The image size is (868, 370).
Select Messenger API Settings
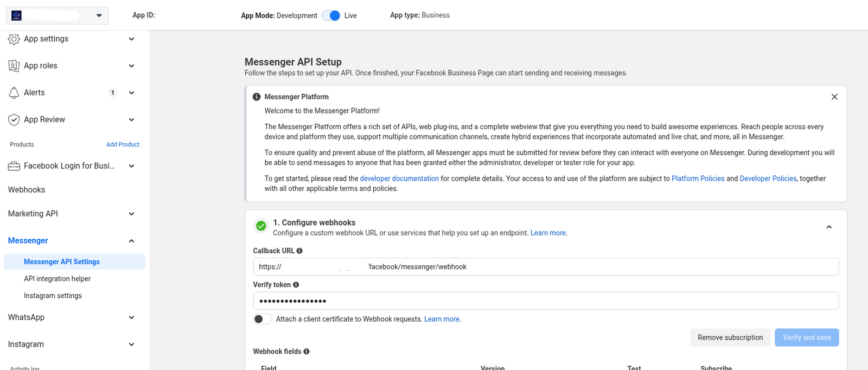coord(74,261)
